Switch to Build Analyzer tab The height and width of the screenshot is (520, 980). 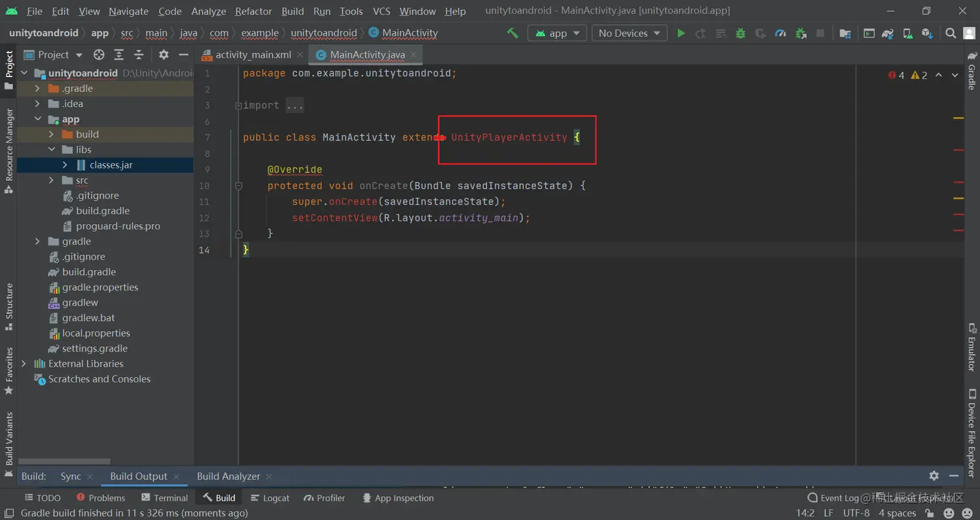(228, 476)
